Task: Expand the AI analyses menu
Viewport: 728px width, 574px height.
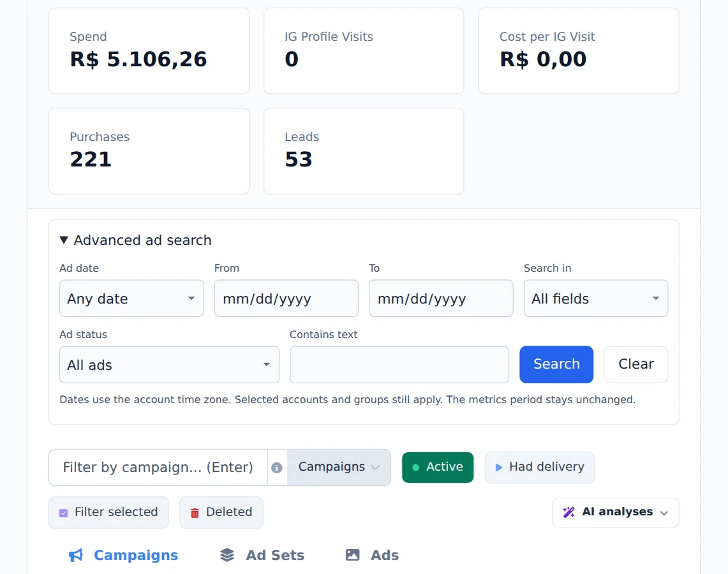Action: [x=616, y=512]
